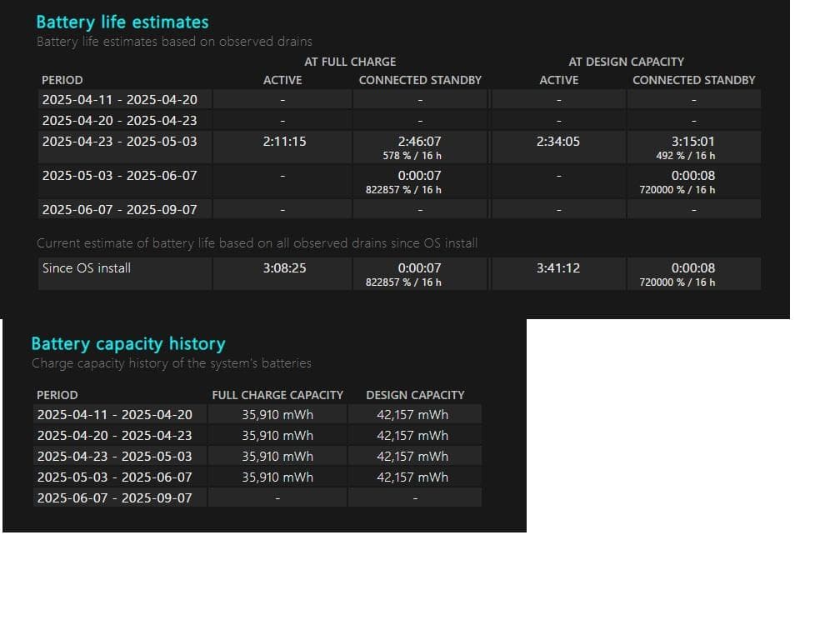Image resolution: width=840 pixels, height=630 pixels.
Task: Click the Since OS install row label
Action: (x=87, y=268)
